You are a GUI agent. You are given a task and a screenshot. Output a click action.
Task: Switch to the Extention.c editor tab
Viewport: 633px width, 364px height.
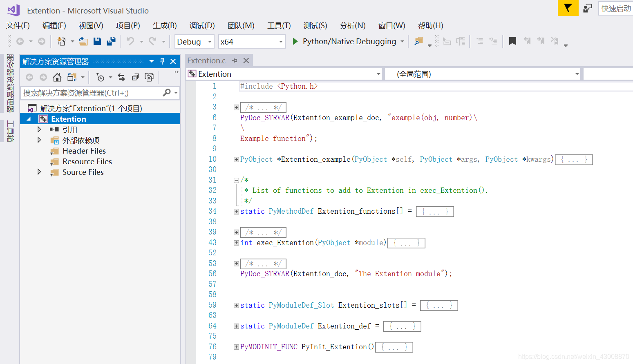pos(206,60)
